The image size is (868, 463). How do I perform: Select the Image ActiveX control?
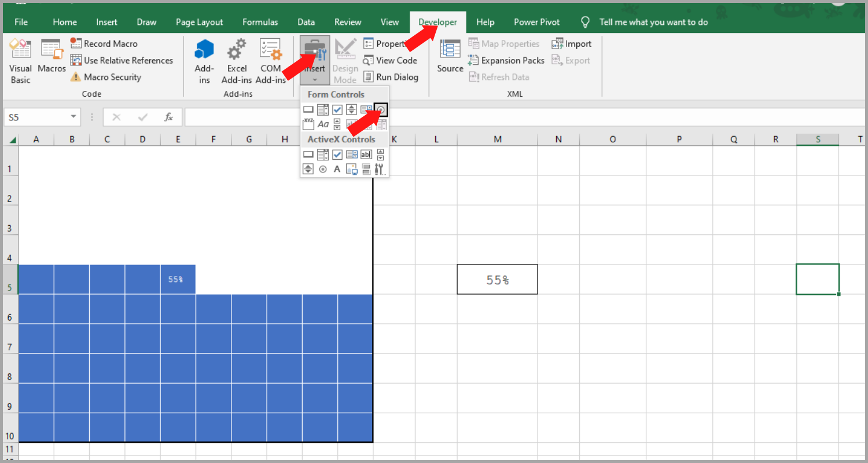pos(351,168)
